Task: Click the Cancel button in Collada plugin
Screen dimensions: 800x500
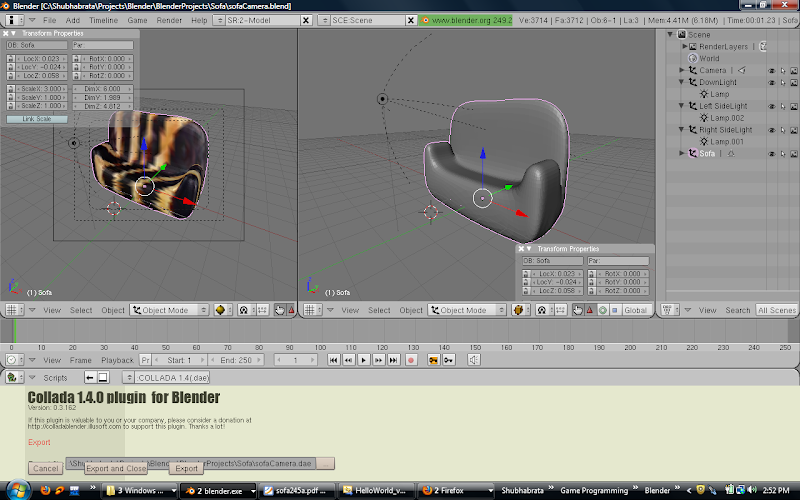Action: [45, 468]
